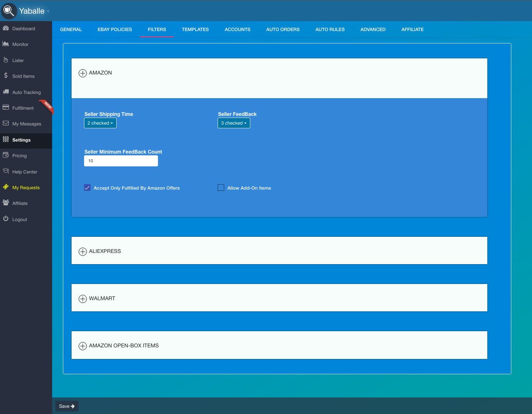Screen dimensions: 532x414
Task: Collapse sidebar with chevron next to Yaballe
Action: pos(48,11)
